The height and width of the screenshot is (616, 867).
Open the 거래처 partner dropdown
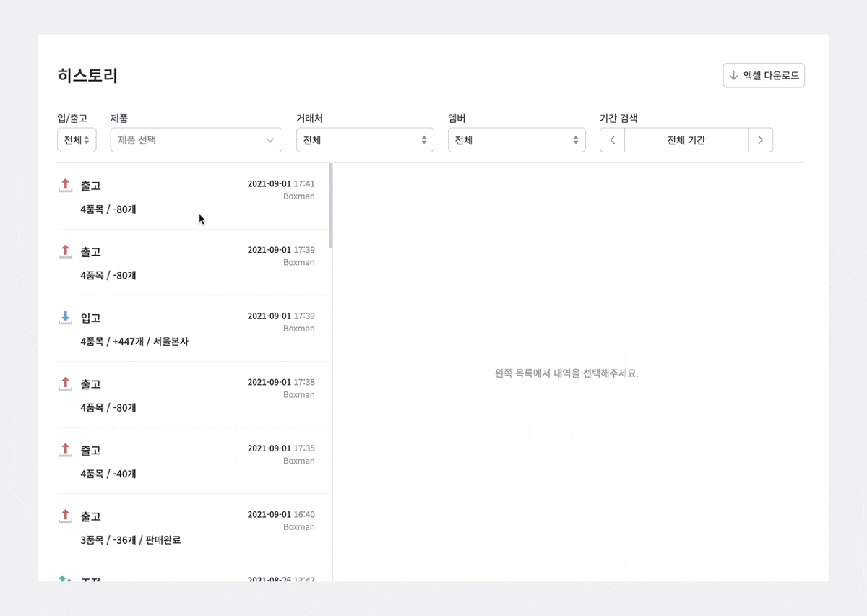[x=365, y=140]
